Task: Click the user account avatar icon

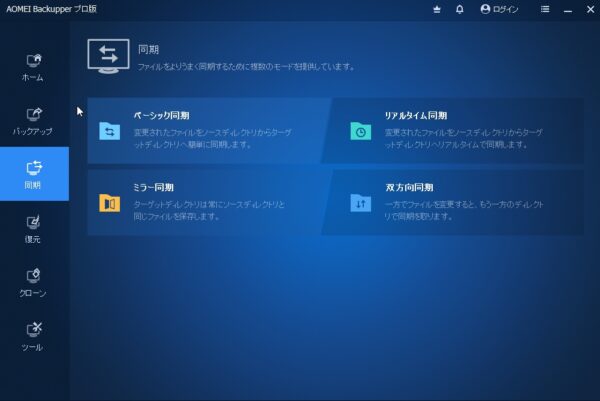Action: tap(485, 9)
